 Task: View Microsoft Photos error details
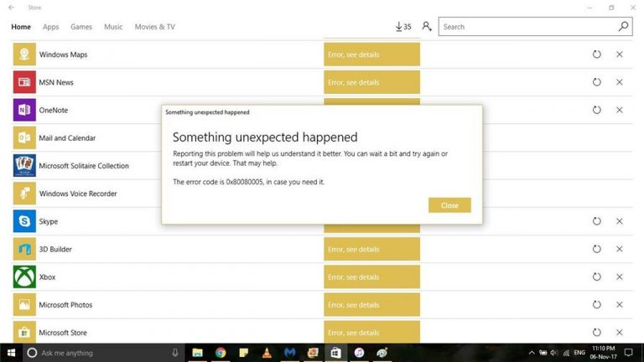coord(371,304)
